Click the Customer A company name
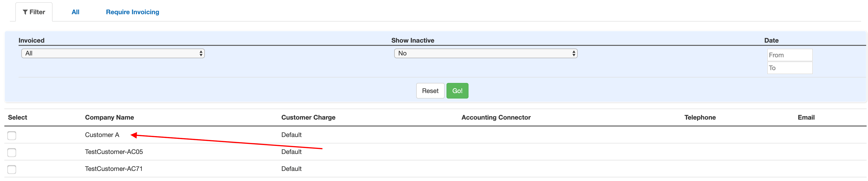 tap(102, 135)
